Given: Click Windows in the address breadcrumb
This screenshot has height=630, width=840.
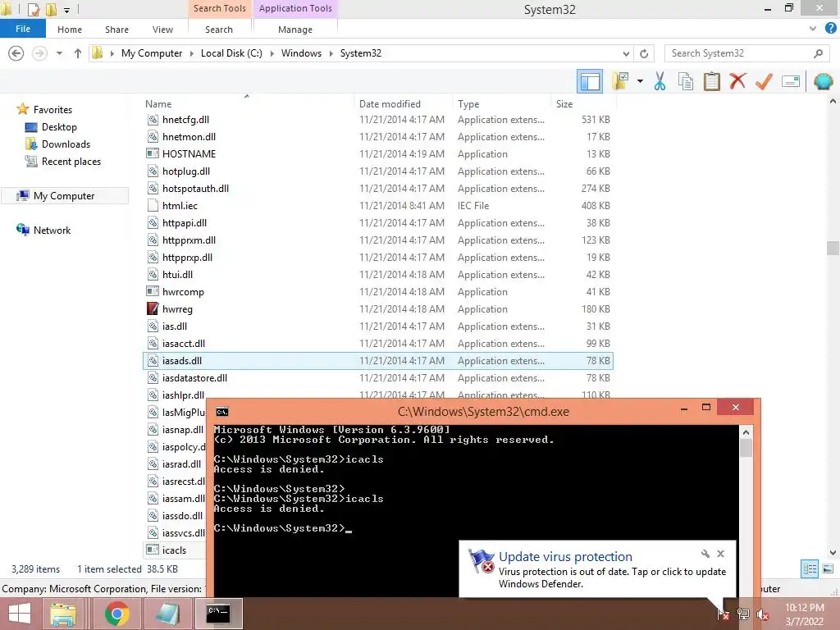Looking at the screenshot, I should tap(301, 53).
